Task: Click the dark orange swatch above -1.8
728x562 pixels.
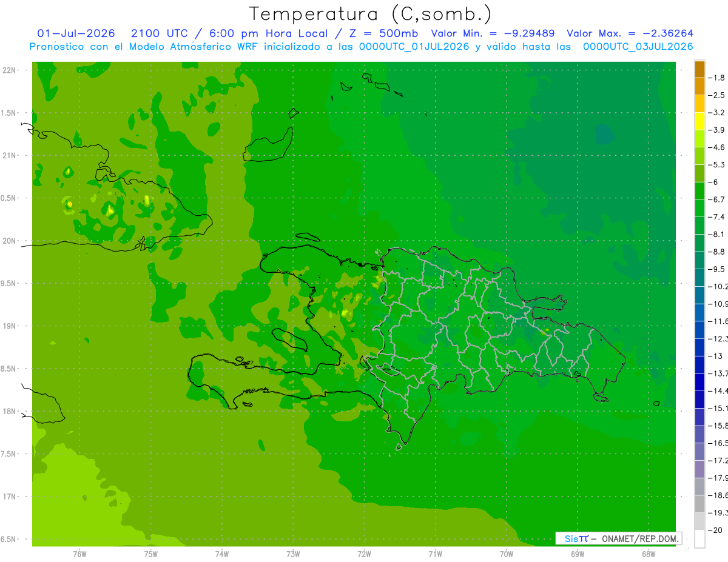Action: [699, 69]
